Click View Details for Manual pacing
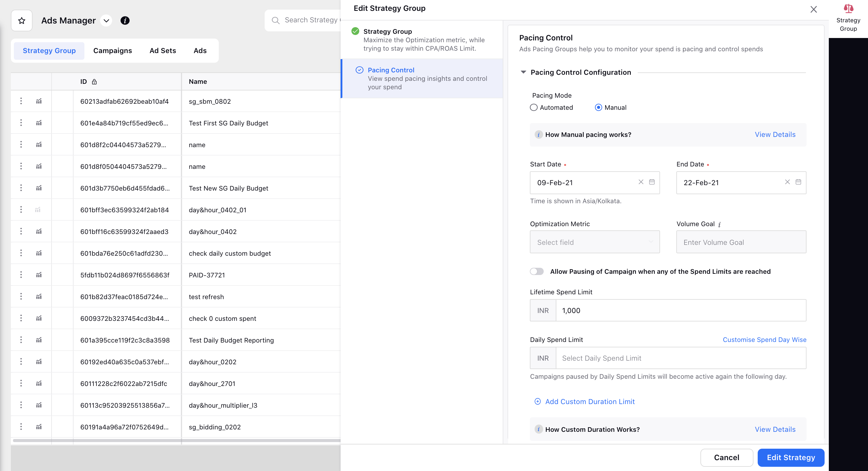The width and height of the screenshot is (868, 471). coord(775,134)
